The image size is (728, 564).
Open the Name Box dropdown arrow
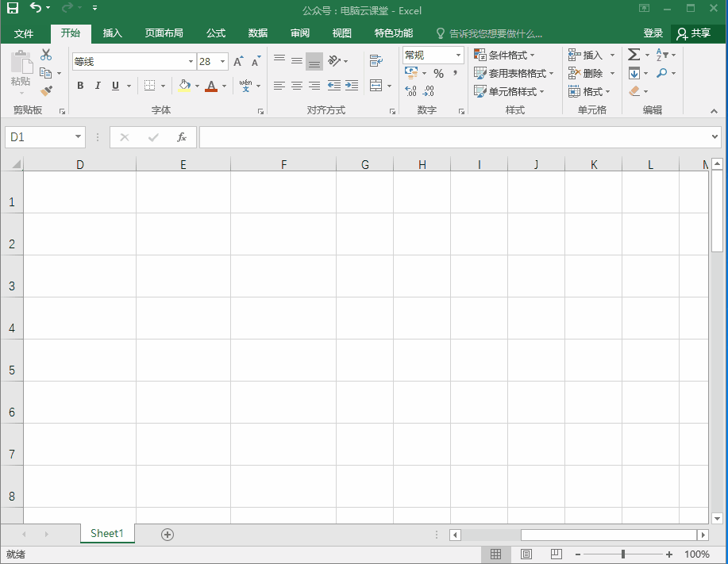click(x=78, y=136)
